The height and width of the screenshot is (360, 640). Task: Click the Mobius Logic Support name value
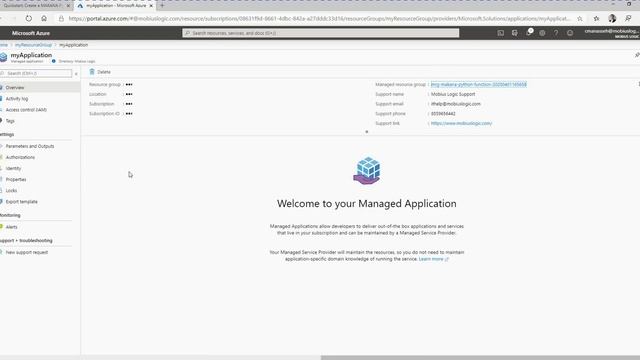453,94
